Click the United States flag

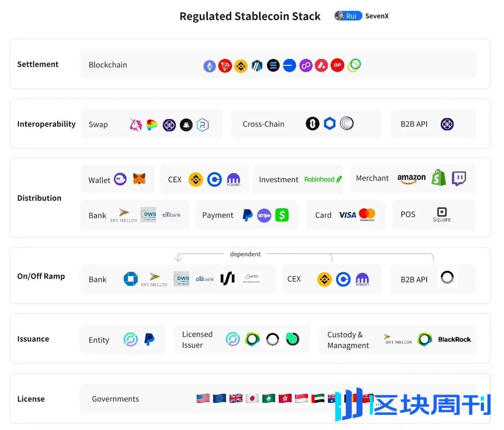pos(203,398)
